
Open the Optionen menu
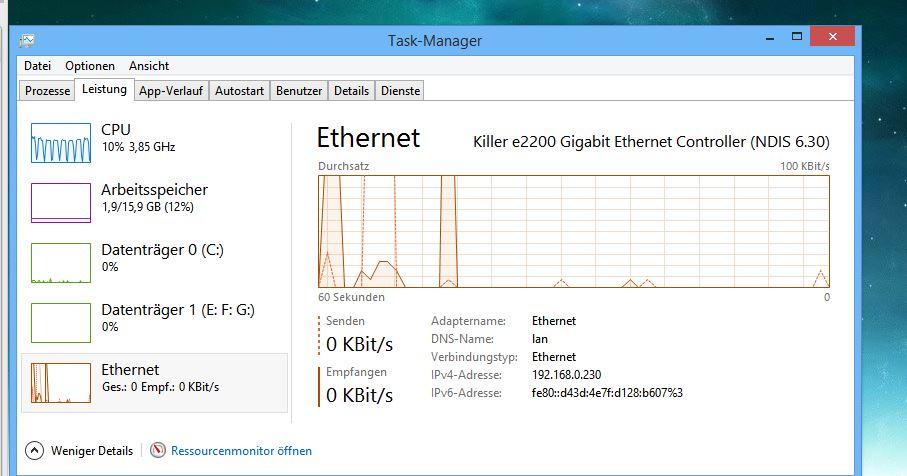point(90,66)
